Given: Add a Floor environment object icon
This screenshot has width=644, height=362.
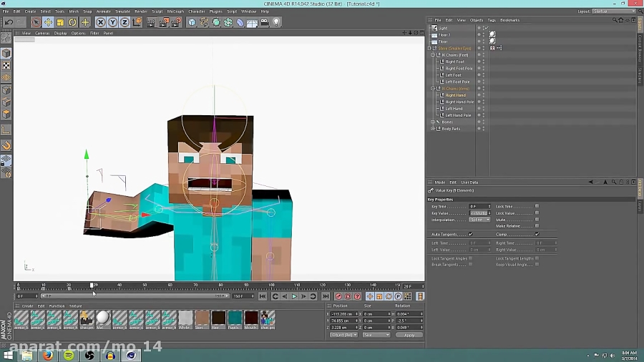Looking at the screenshot, I should click(252, 22).
